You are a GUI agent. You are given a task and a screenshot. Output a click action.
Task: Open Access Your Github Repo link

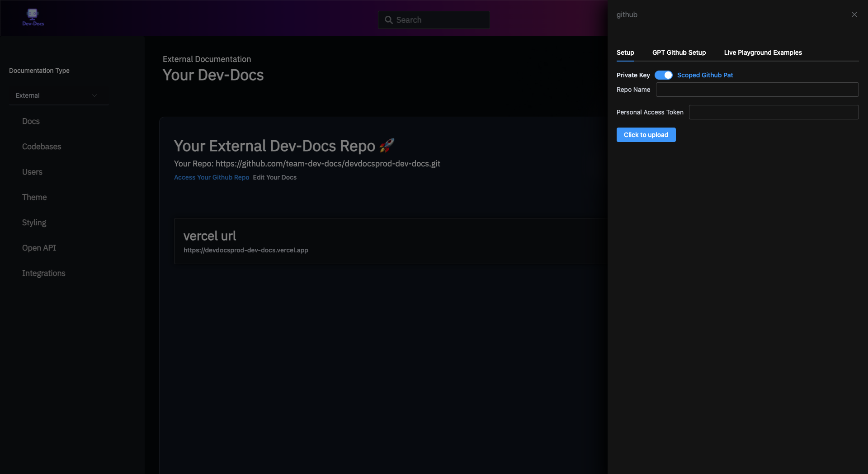tap(212, 177)
